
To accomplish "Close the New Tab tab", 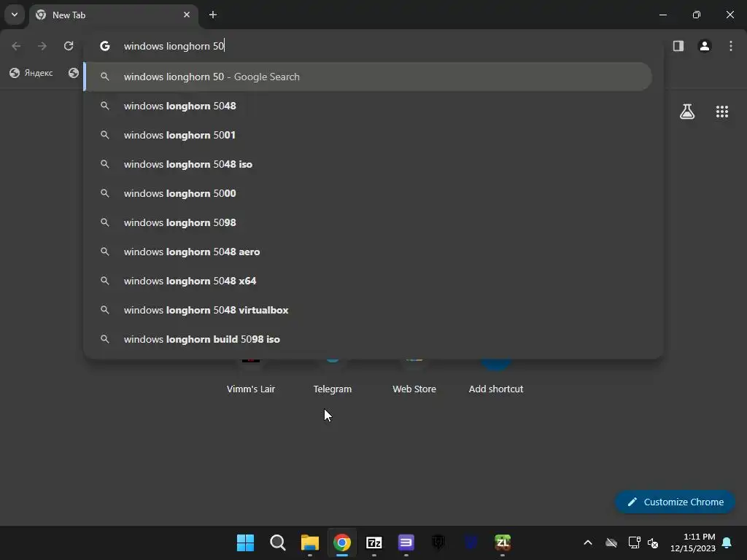I will click(187, 15).
